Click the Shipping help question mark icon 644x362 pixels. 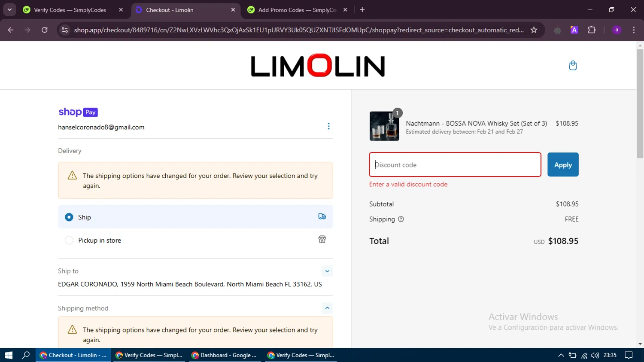pos(401,219)
